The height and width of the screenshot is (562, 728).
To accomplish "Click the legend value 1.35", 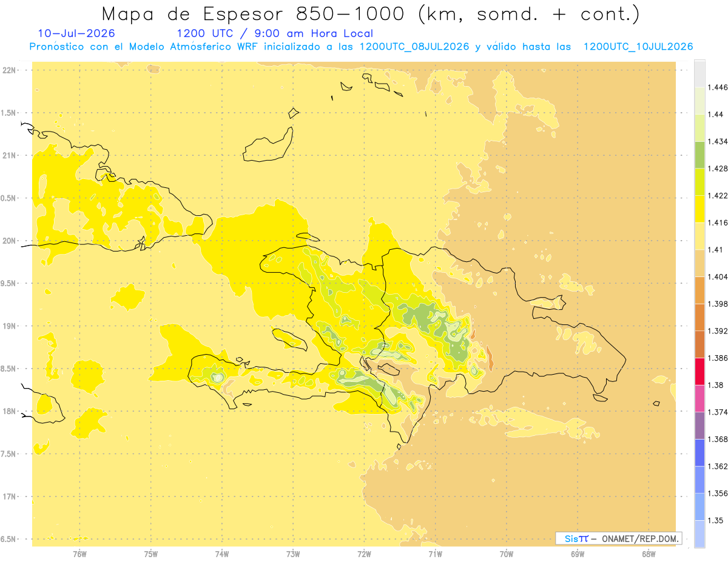I will click(716, 520).
